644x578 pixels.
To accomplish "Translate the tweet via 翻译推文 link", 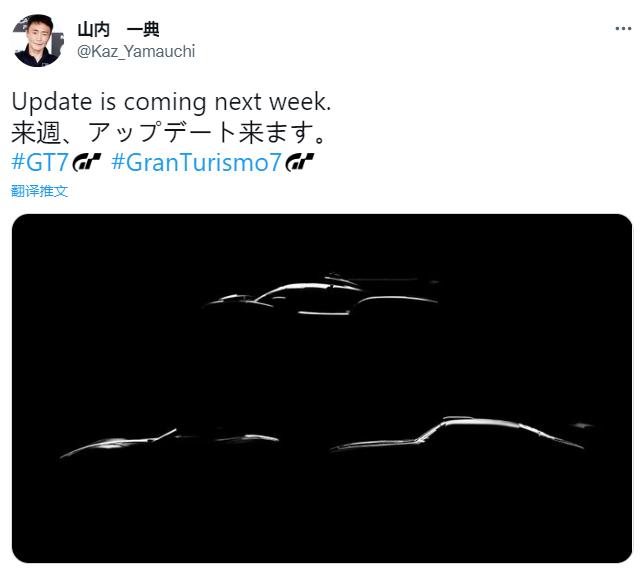I will tap(40, 191).
